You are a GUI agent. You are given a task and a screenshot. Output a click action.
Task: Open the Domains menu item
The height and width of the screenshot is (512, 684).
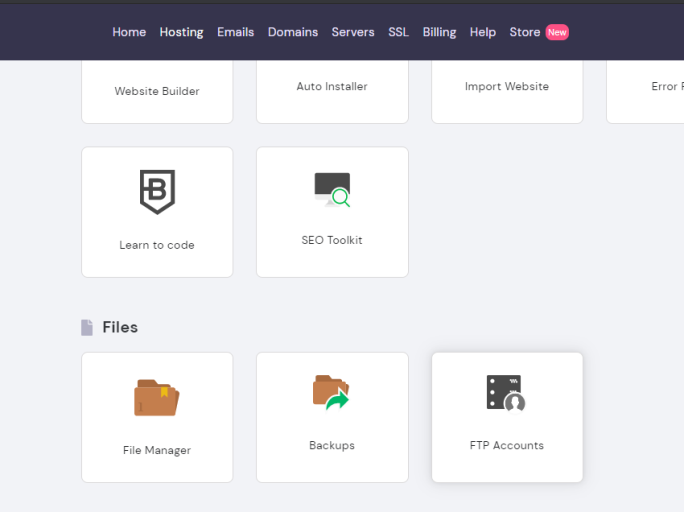[x=293, y=32]
